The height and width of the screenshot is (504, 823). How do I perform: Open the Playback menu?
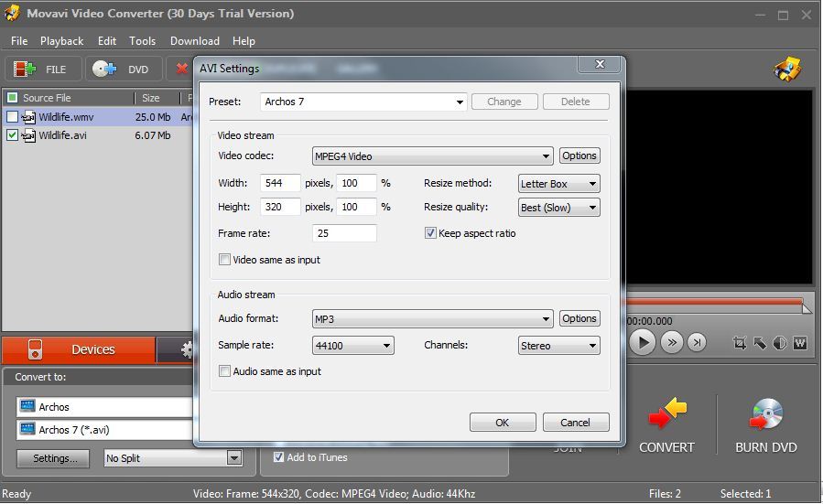click(x=62, y=41)
